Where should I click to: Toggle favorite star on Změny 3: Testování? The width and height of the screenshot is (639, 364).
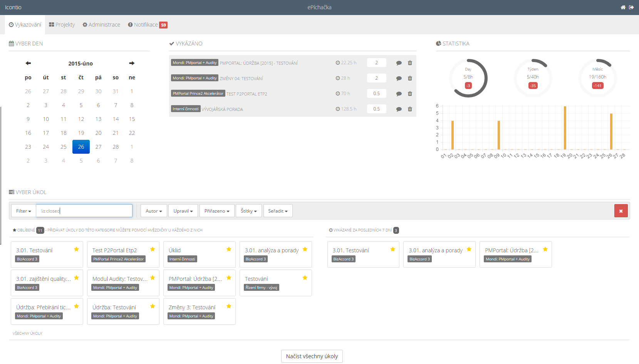point(229,306)
